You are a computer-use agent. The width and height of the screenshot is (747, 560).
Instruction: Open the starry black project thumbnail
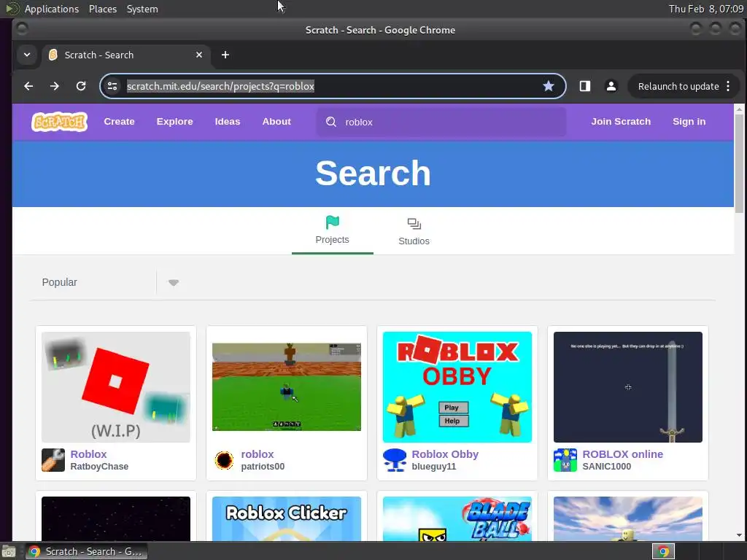point(116,518)
